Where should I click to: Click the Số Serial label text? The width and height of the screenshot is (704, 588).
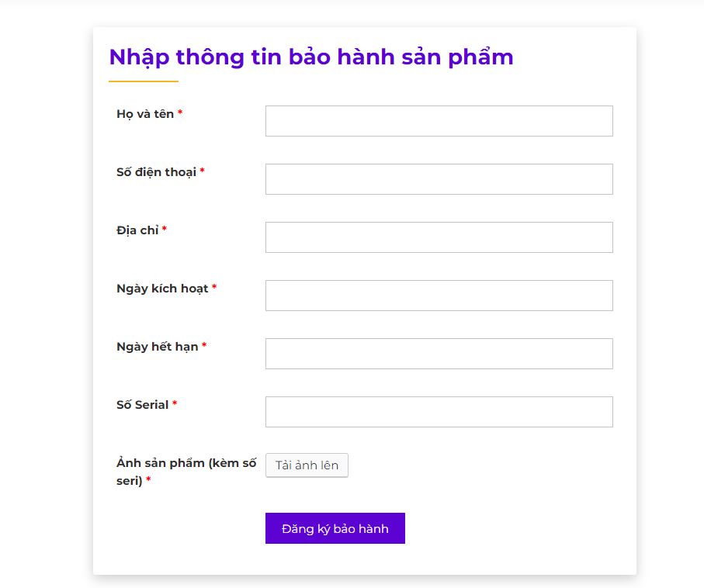point(143,405)
